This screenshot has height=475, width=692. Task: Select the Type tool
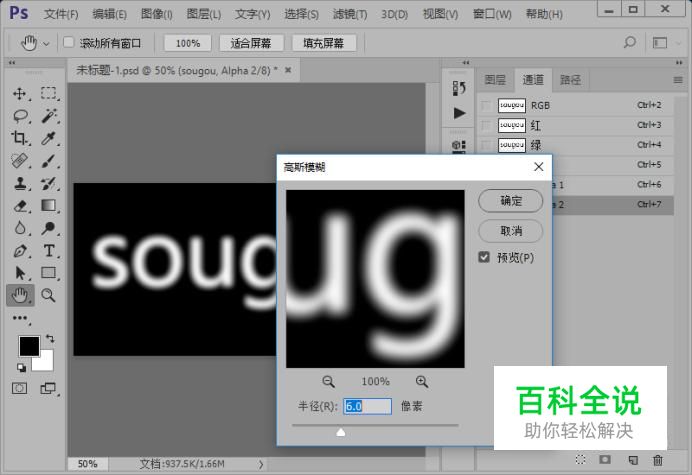pos(49,251)
